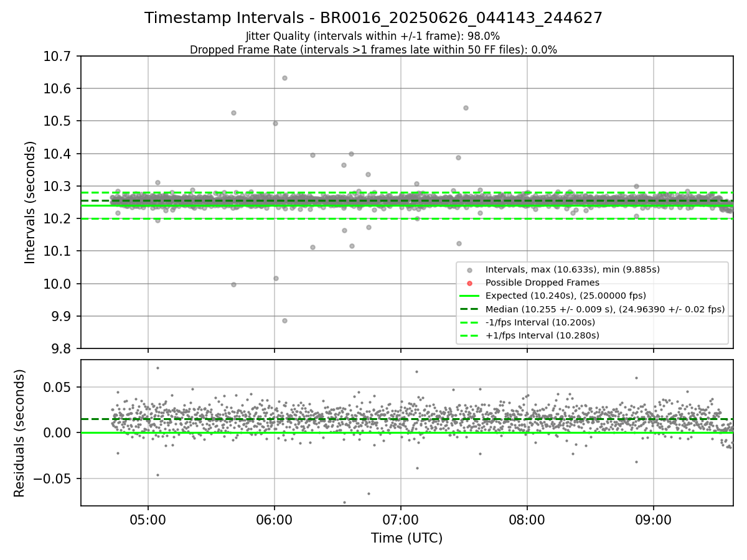Click the outlier point near 10.54 seconds after 07:00
This screenshot has height=560, width=747.
[466, 108]
